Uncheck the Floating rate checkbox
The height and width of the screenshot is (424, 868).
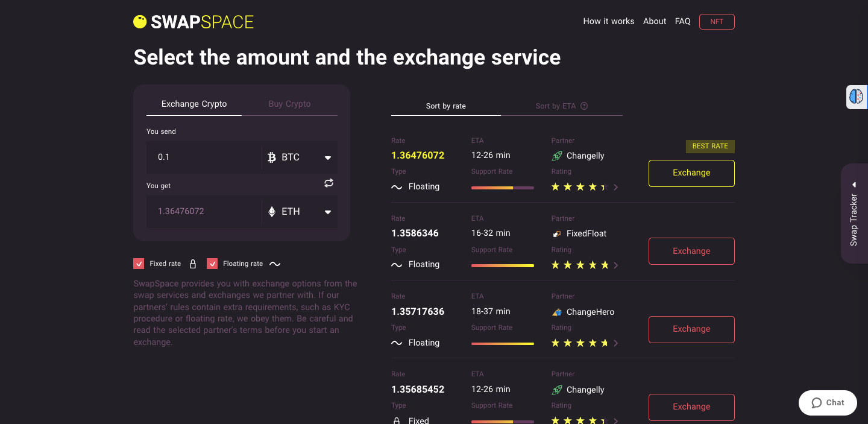pos(212,264)
